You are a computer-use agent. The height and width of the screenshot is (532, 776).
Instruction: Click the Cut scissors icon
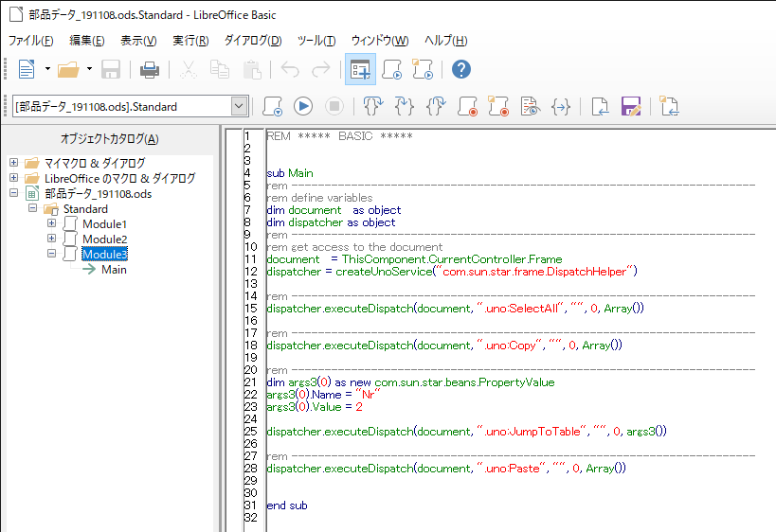pos(188,69)
